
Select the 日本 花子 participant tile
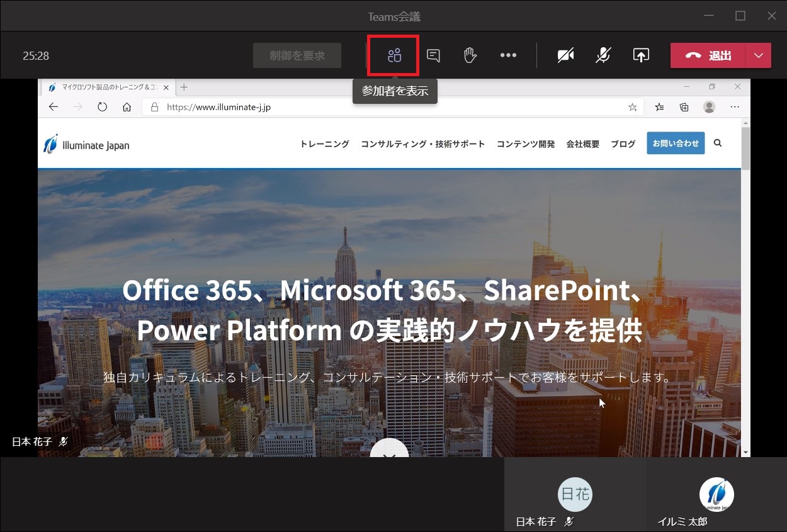[x=575, y=494]
